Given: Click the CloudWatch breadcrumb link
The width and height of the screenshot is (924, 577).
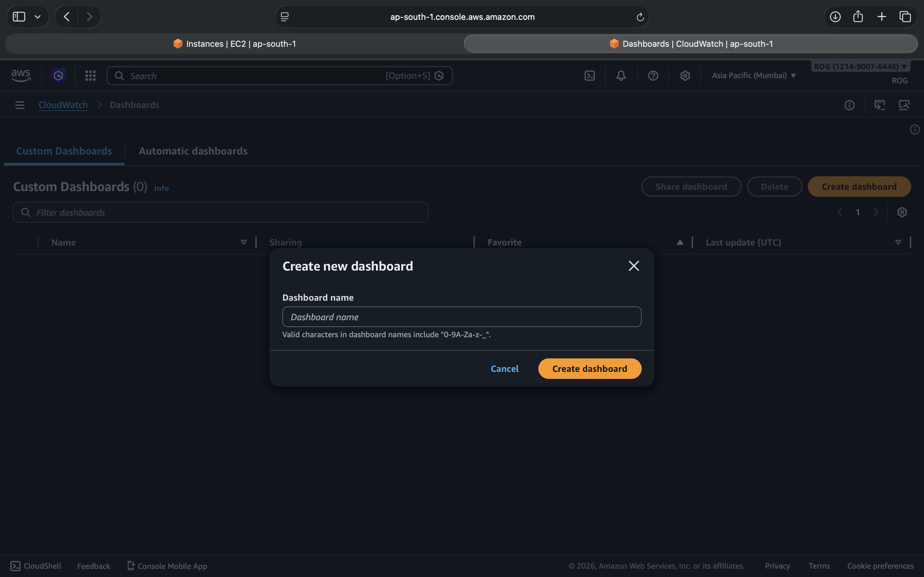Looking at the screenshot, I should point(63,105).
